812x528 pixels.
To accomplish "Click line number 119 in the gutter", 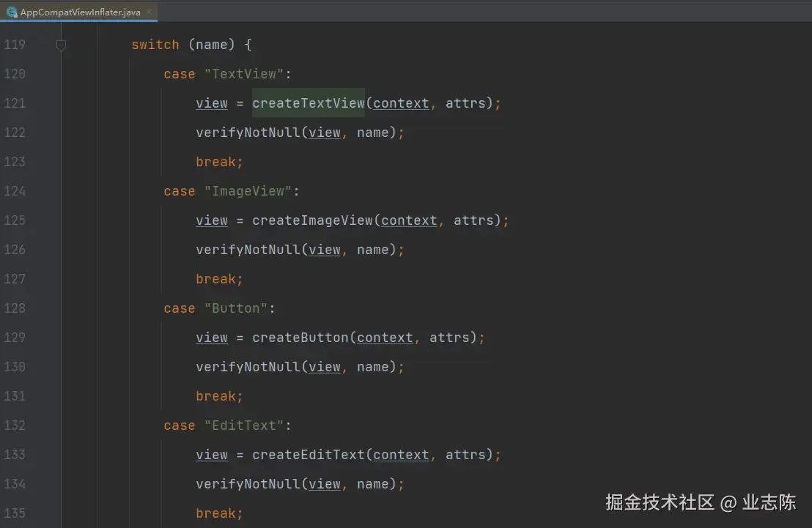I will tap(15, 45).
